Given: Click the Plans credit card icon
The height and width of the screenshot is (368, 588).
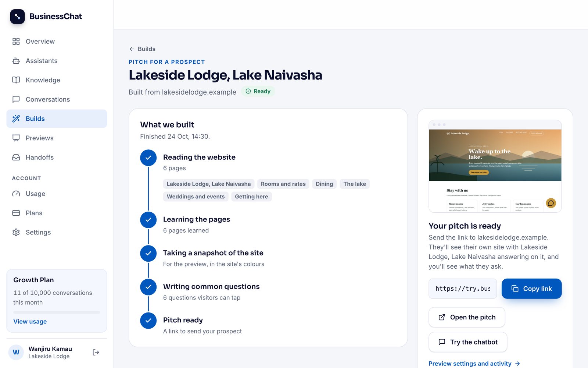Looking at the screenshot, I should tap(16, 213).
